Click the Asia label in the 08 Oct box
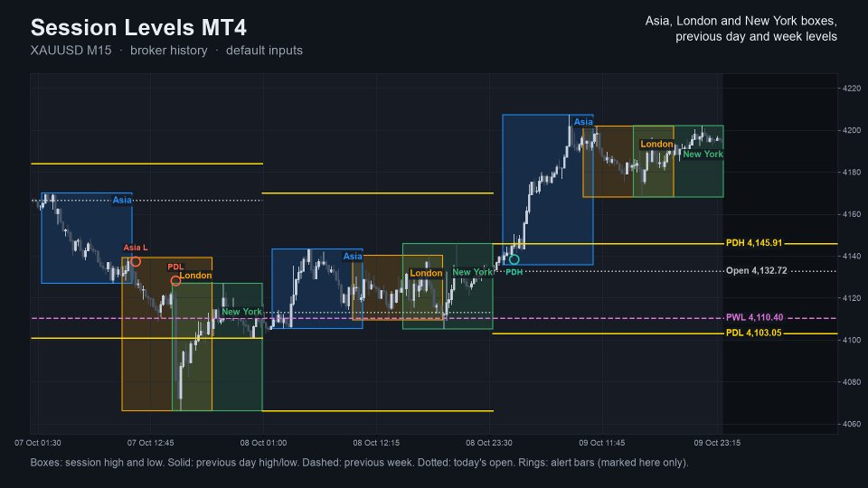The width and height of the screenshot is (868, 488). [353, 256]
